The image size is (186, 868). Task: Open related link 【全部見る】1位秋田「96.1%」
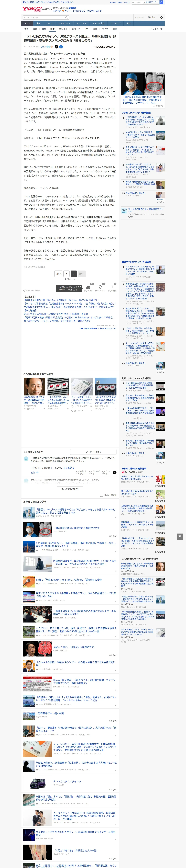coord(61,300)
